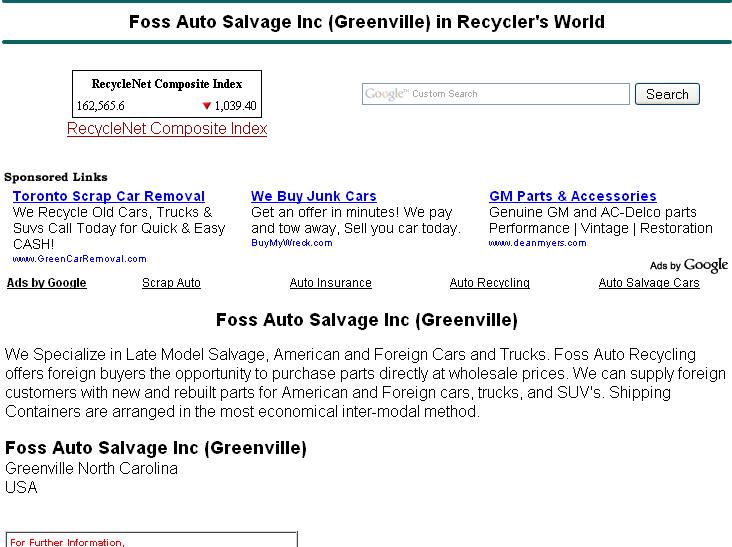Viewport: 732px width, 547px height.
Task: Open the Toronto Scrap Car Removal ad
Action: [x=109, y=196]
